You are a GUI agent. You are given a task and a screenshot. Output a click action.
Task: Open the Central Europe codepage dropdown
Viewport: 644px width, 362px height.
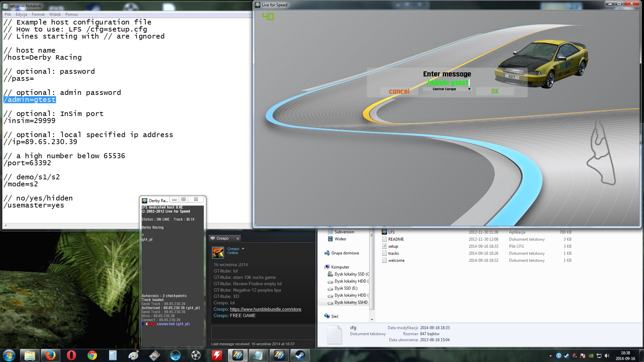[x=447, y=89]
